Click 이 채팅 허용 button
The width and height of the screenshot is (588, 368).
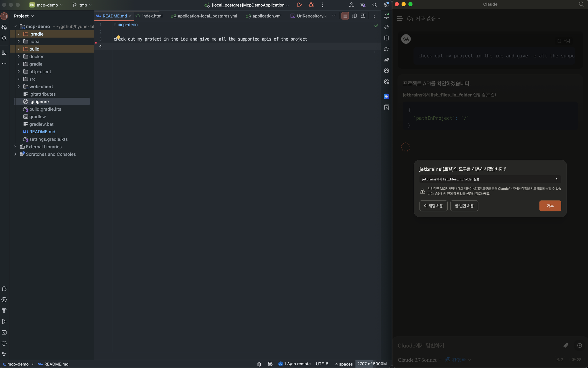(433, 206)
